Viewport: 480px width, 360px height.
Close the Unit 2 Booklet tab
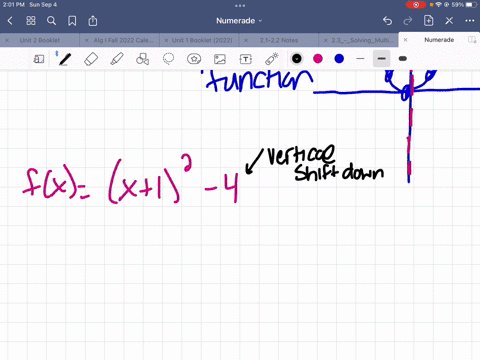pos(7,40)
